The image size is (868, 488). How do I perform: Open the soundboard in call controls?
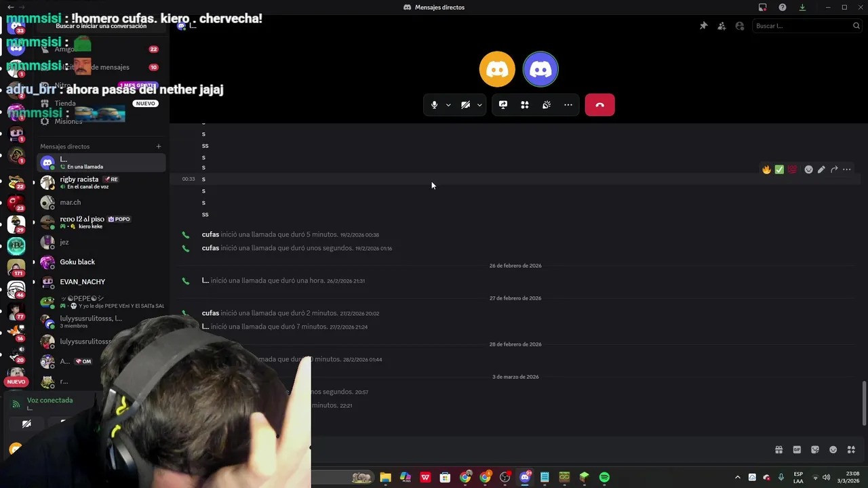[547, 105]
